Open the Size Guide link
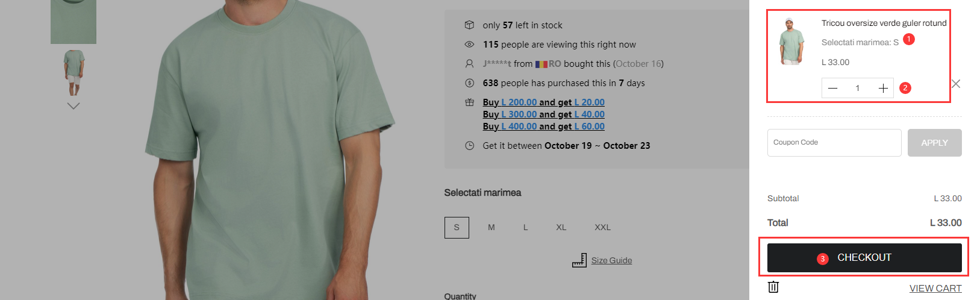The image size is (980, 300). tap(611, 260)
